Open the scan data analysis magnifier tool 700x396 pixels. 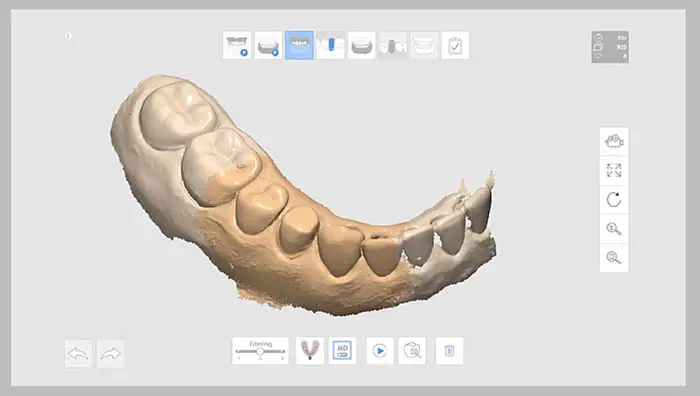pos(412,351)
